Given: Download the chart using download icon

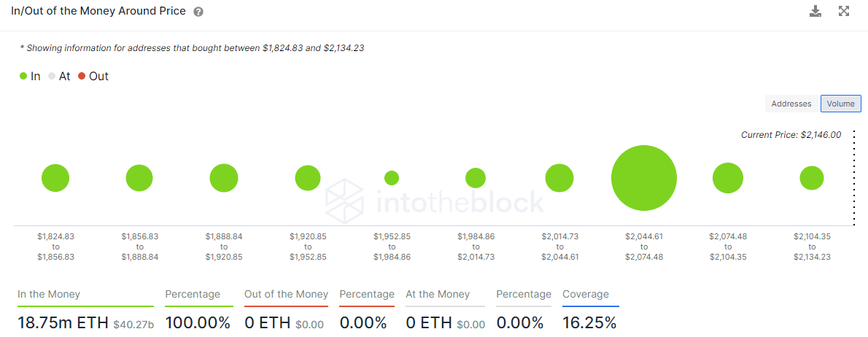Looking at the screenshot, I should click(815, 11).
